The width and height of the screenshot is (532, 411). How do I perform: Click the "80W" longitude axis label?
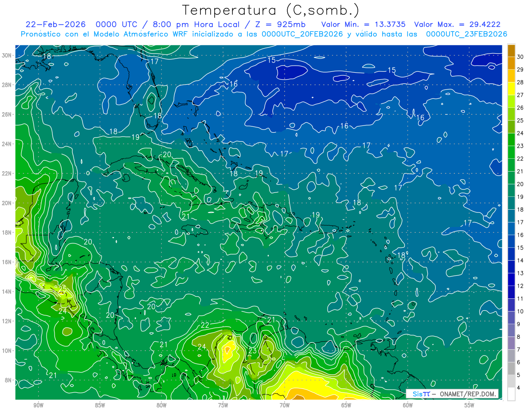(161, 405)
